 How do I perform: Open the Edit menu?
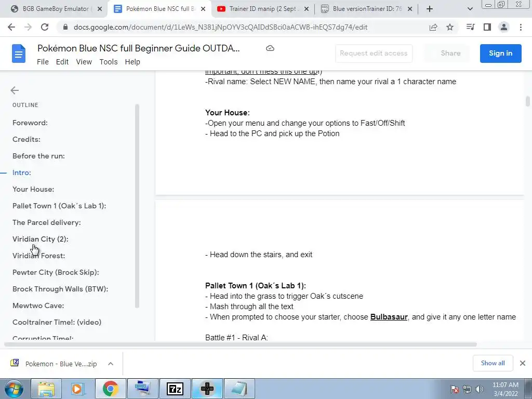[x=62, y=62]
